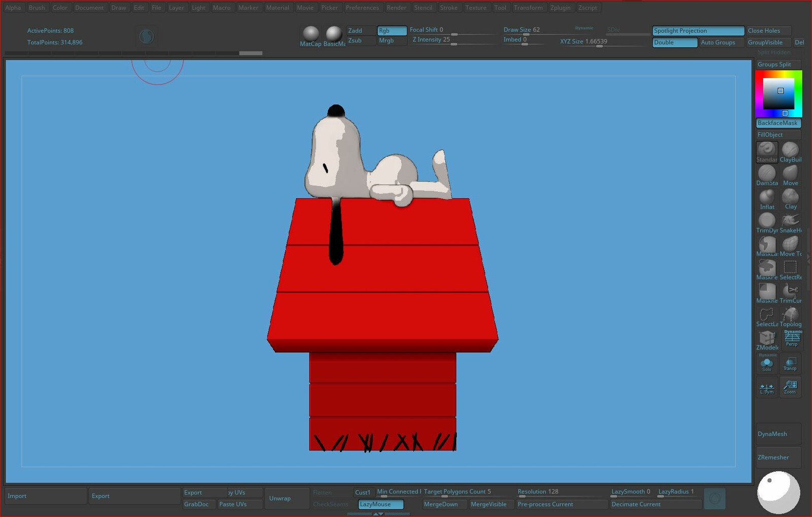Toggle Dynamic Persp perspective view
Image resolution: width=812 pixels, height=517 pixels.
click(792, 339)
